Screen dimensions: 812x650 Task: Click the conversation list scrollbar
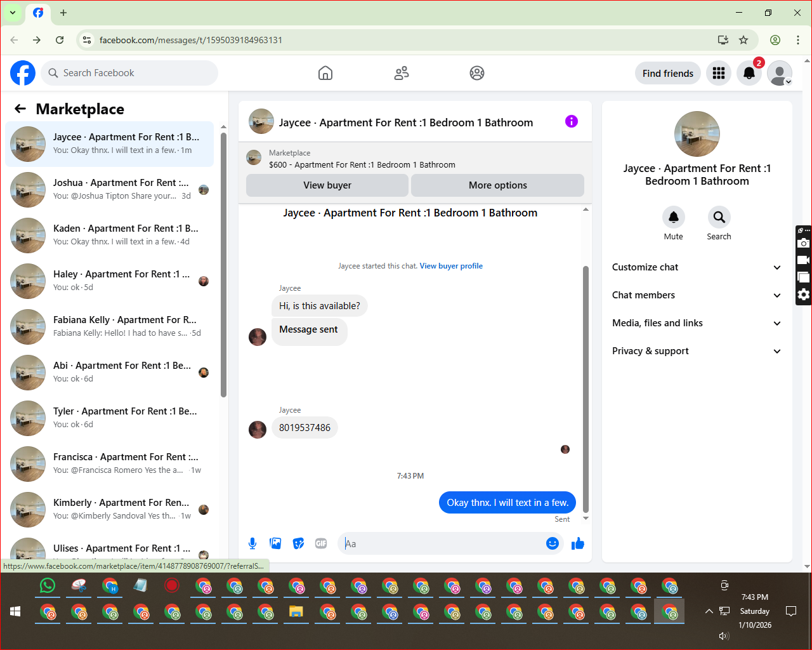click(223, 265)
